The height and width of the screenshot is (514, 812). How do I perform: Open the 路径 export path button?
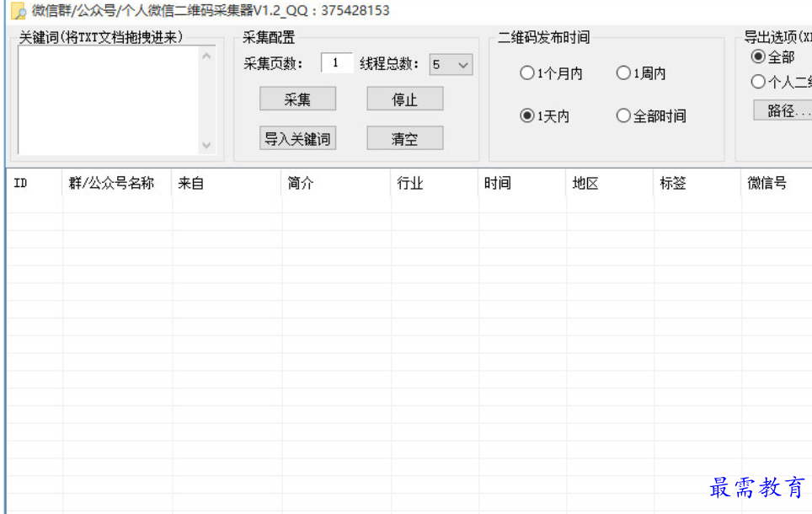[783, 110]
